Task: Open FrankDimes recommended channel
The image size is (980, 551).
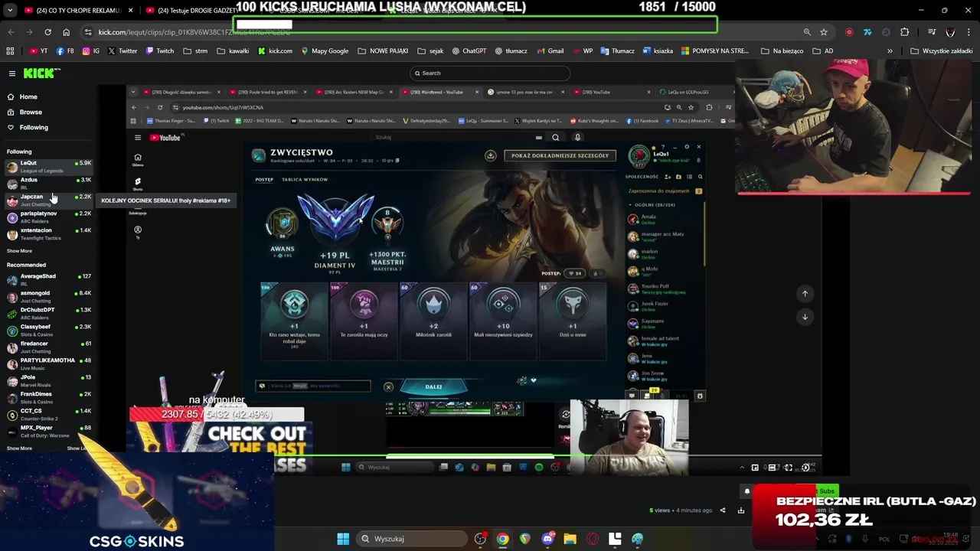Action: (x=49, y=398)
